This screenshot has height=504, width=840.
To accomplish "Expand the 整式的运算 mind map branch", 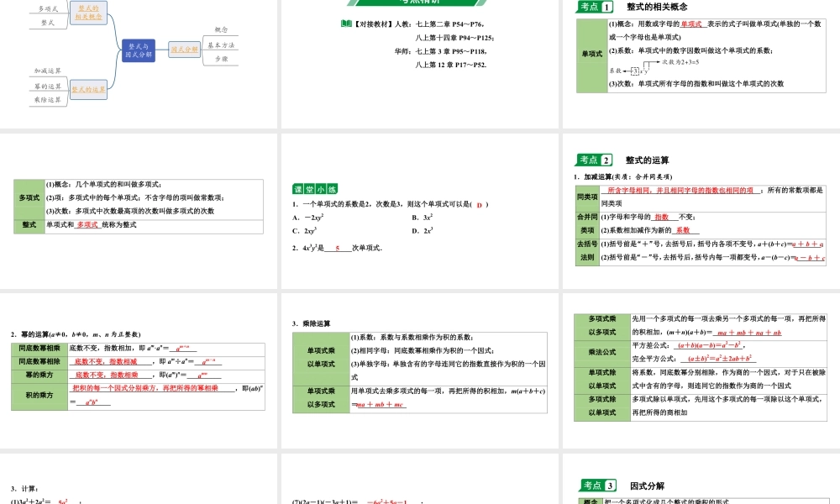I will [x=88, y=88].
